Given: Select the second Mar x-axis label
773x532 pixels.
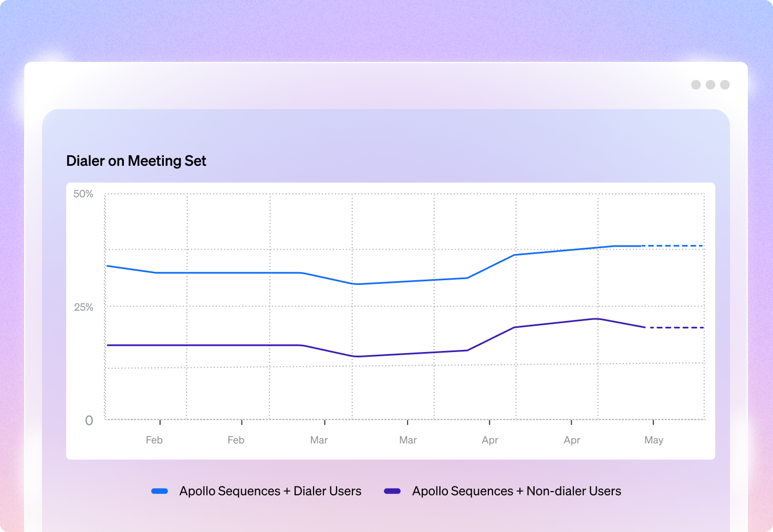Looking at the screenshot, I should [408, 440].
